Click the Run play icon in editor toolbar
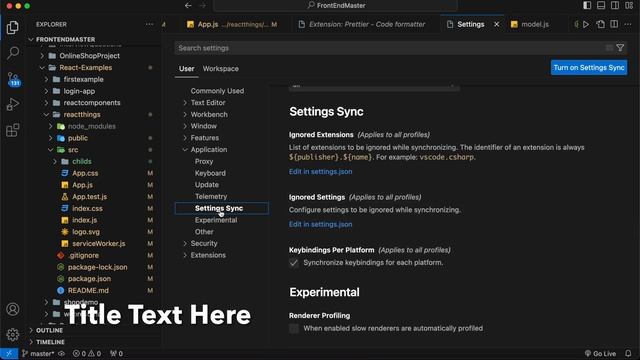This screenshot has height=360, width=640. pos(586,24)
